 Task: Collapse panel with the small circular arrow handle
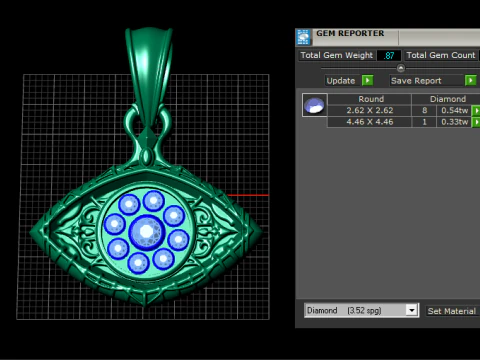tap(401, 68)
